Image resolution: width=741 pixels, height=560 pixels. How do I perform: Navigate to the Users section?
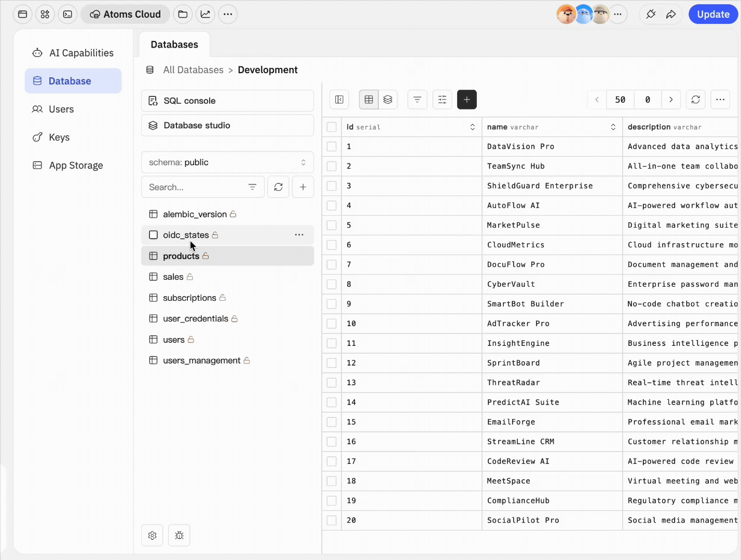coord(61,109)
